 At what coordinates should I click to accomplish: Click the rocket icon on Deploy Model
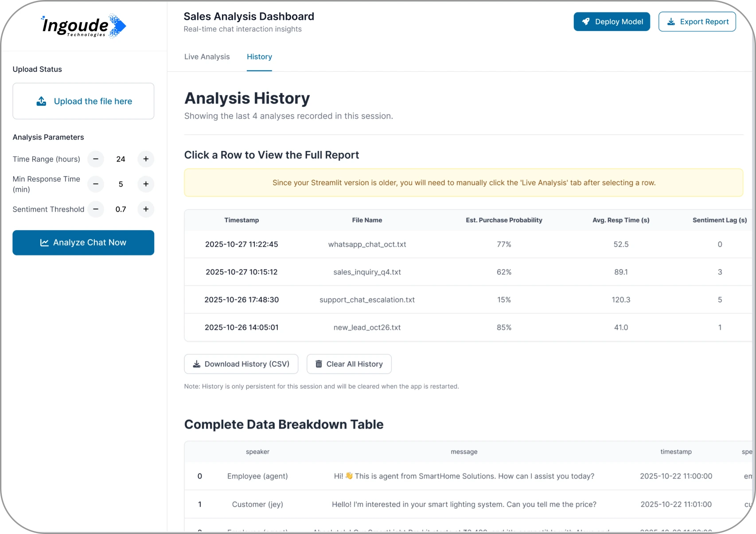point(586,21)
